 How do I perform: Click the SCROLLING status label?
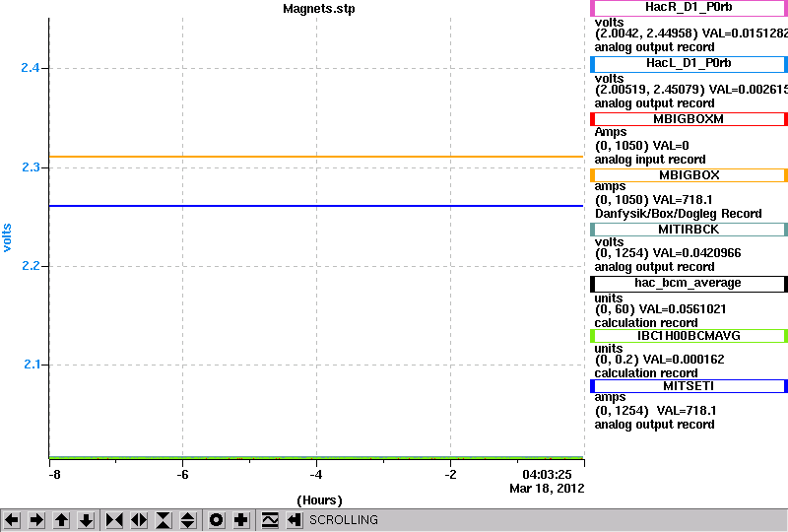click(344, 520)
